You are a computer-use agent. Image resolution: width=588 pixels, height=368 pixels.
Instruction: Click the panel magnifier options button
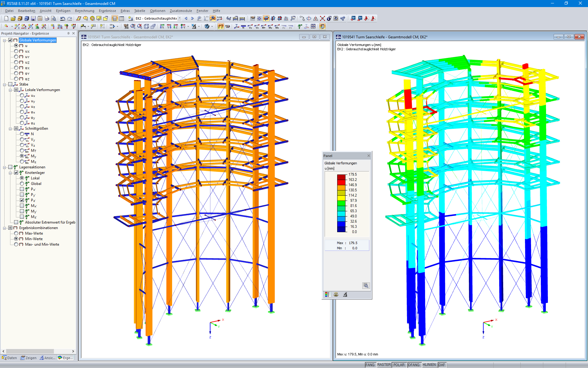(x=366, y=286)
